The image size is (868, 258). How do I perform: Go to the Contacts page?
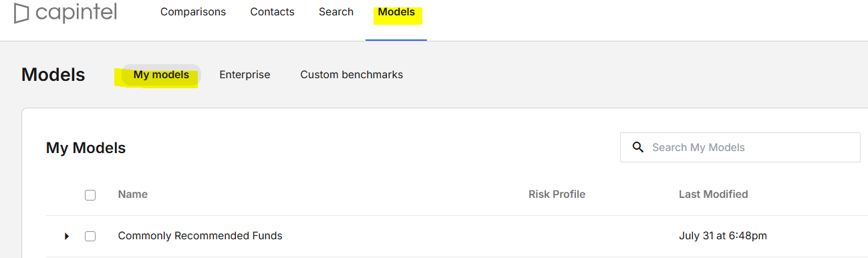[272, 12]
